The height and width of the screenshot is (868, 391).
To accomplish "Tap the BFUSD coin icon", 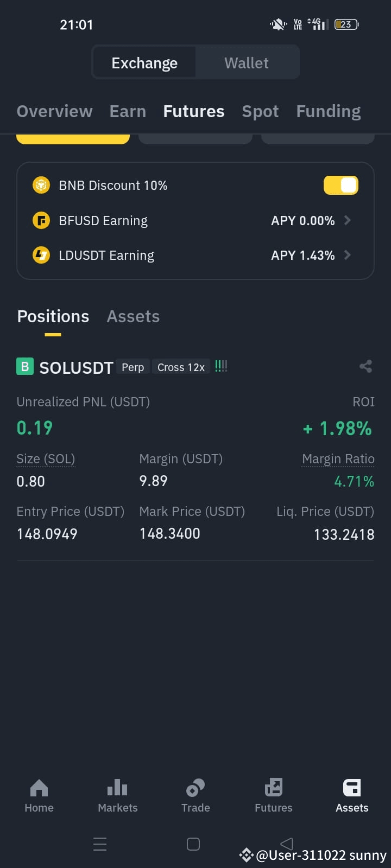I will pyautogui.click(x=41, y=221).
